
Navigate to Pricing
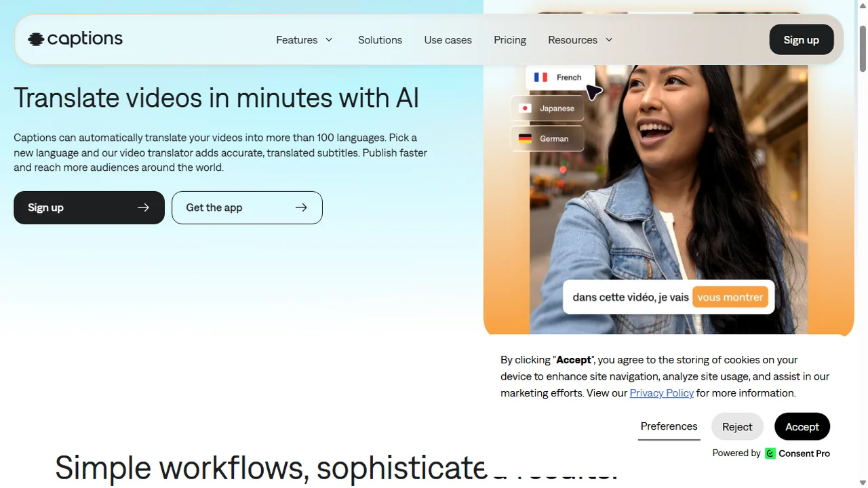510,40
